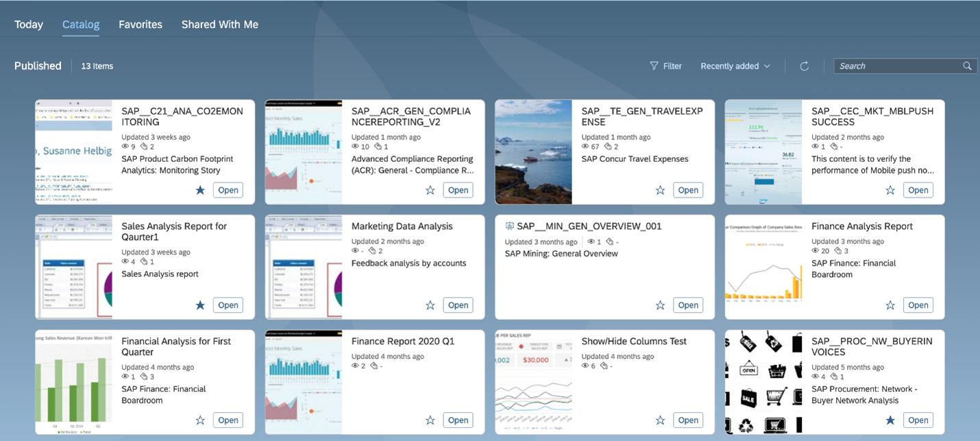Click views eye icon on MBLPUSHSUCCESS card
The width and height of the screenshot is (980, 441).
click(x=816, y=147)
